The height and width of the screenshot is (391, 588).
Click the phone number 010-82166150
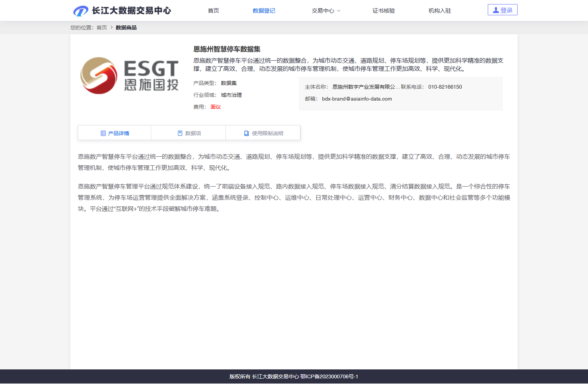click(445, 87)
